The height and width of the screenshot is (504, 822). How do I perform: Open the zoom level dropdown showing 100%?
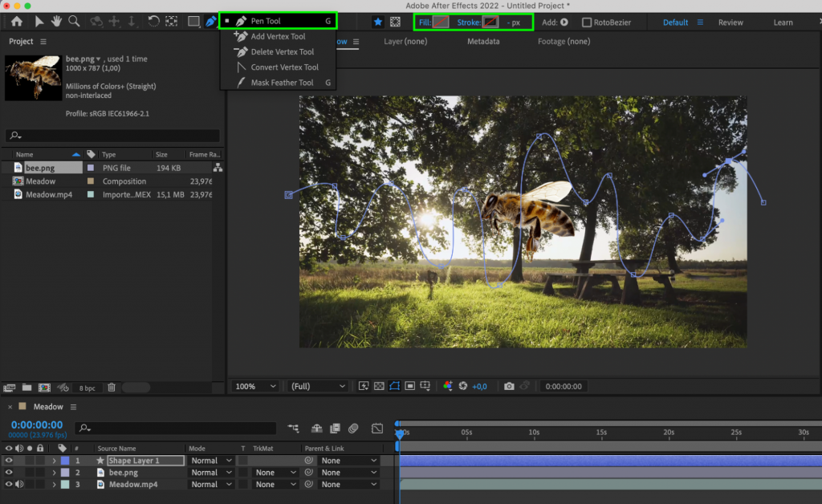(254, 386)
